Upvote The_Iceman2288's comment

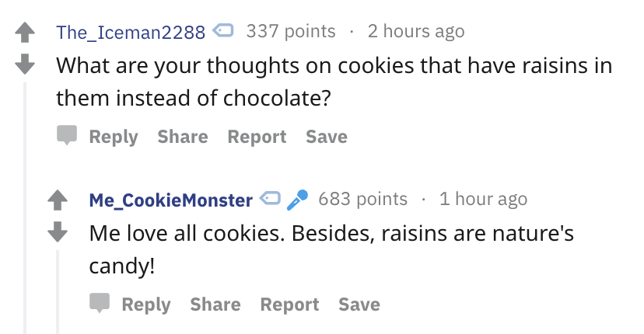[x=25, y=33]
